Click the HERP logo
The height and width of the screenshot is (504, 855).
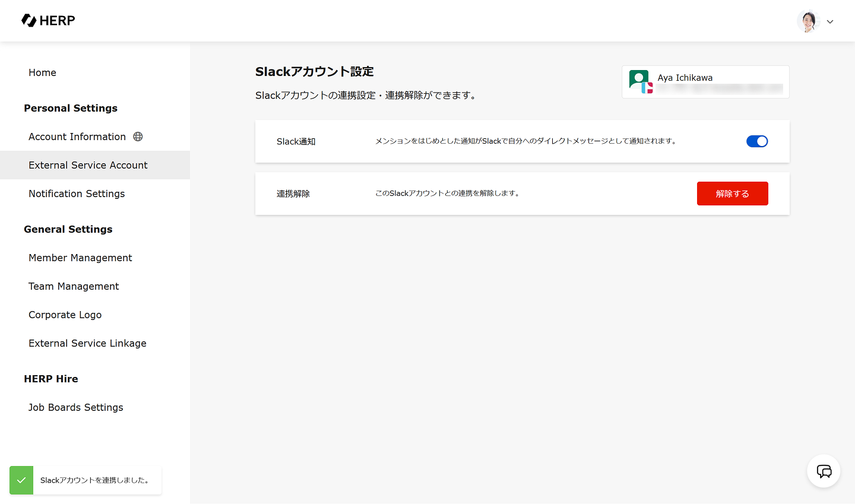pos(48,21)
